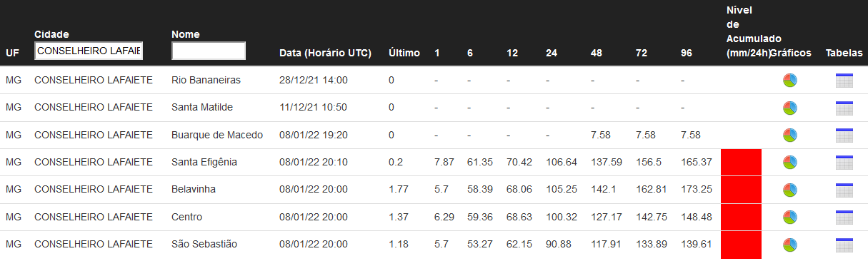
Task: Click red alert level cell for Santa Efigênia
Action: 742,163
